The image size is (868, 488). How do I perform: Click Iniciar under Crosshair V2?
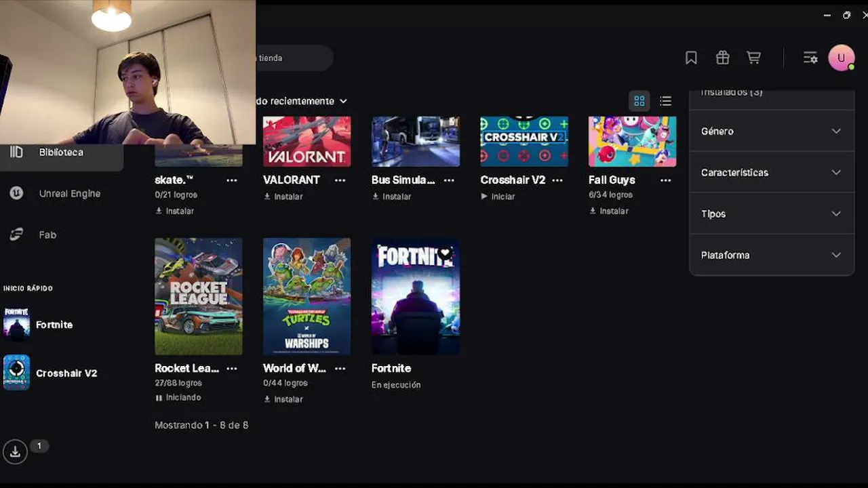tap(498, 197)
